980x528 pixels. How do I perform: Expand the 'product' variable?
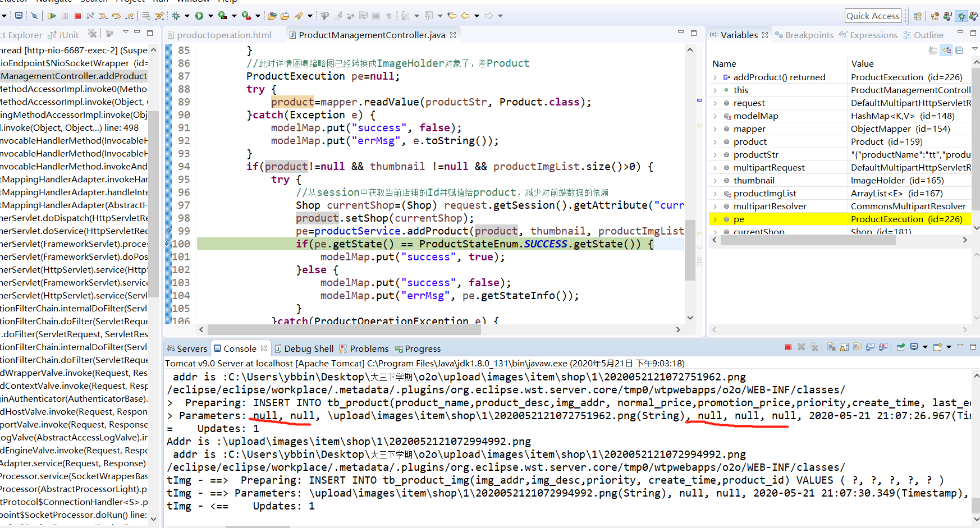tap(715, 142)
